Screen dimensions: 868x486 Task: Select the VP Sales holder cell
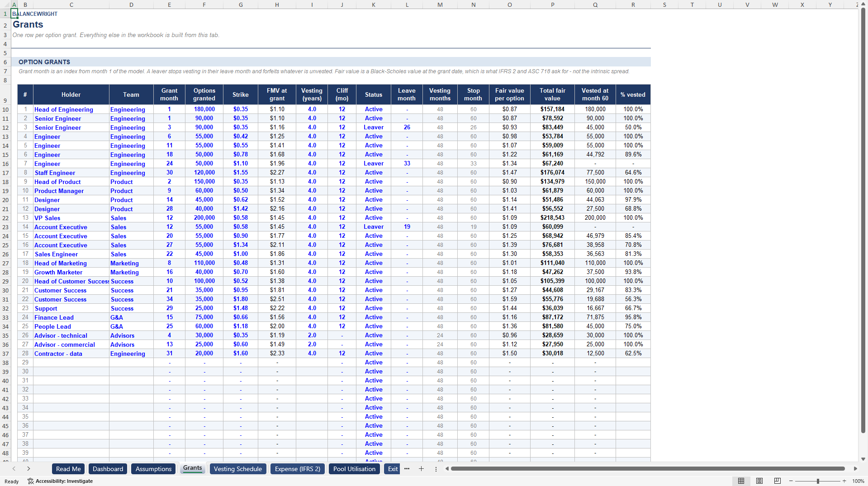click(x=71, y=218)
